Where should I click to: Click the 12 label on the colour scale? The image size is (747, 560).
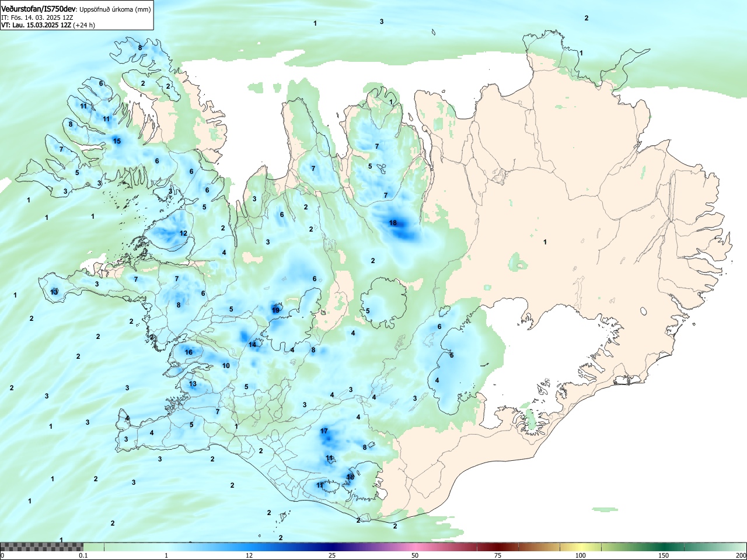click(249, 555)
